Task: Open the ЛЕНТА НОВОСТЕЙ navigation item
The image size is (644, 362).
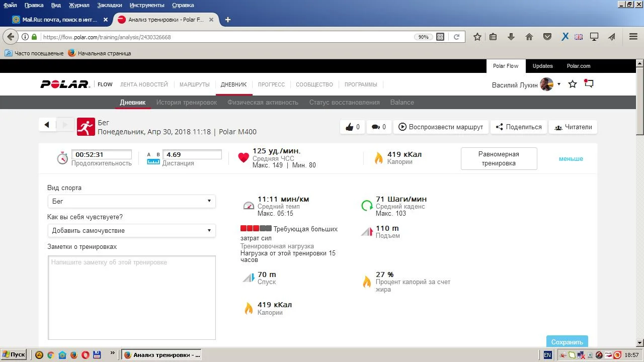Action: tap(144, 84)
